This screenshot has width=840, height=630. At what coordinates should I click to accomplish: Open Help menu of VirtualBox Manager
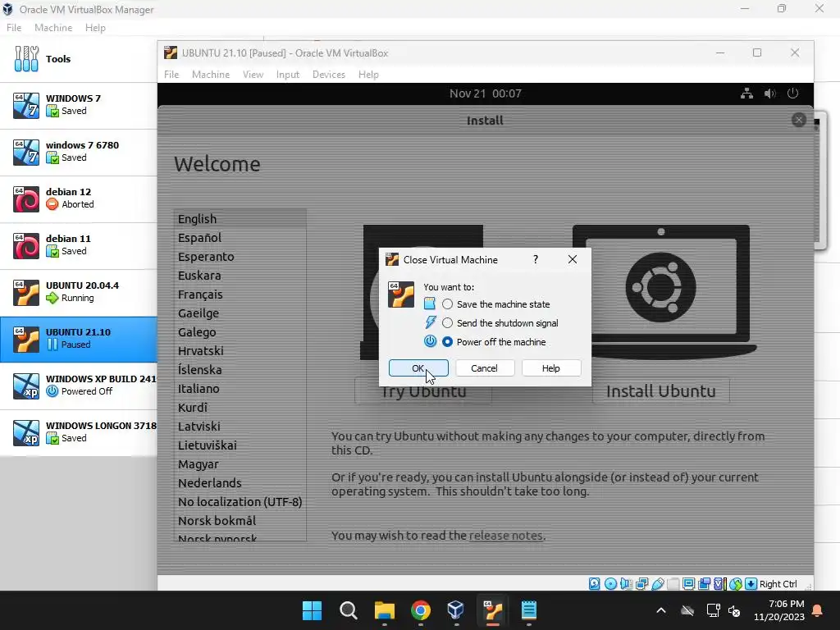point(95,28)
